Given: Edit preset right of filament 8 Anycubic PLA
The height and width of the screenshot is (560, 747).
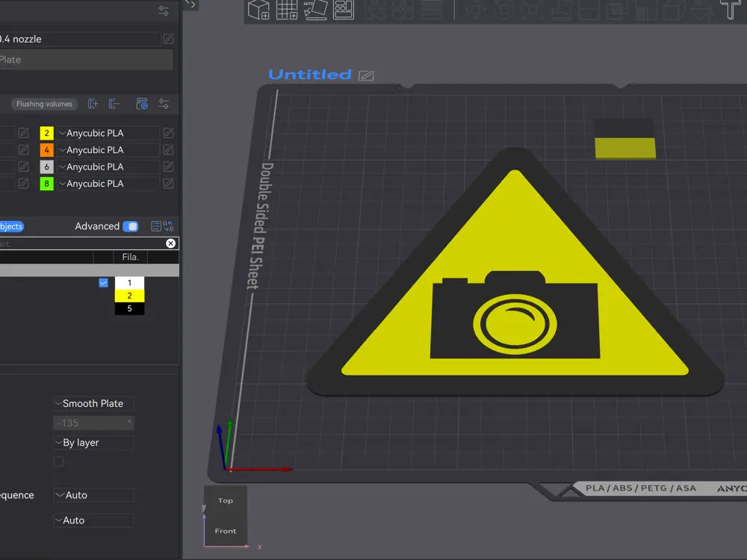Looking at the screenshot, I should point(168,184).
